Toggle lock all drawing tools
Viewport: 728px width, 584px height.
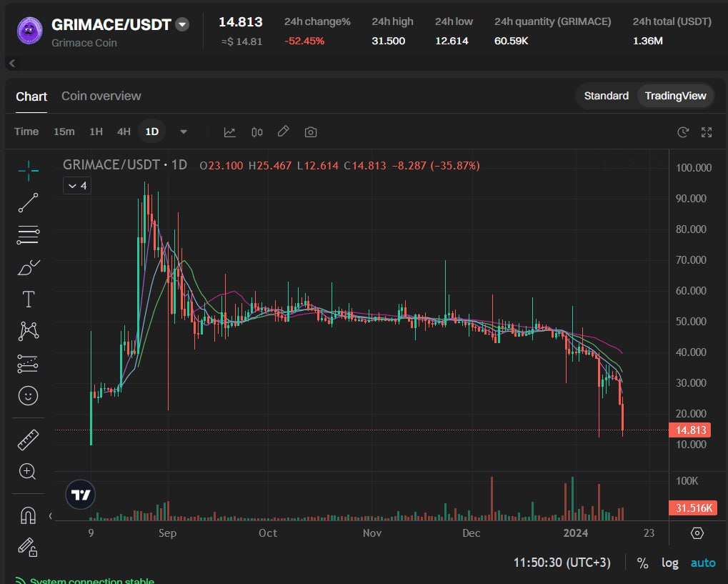pyautogui.click(x=28, y=548)
